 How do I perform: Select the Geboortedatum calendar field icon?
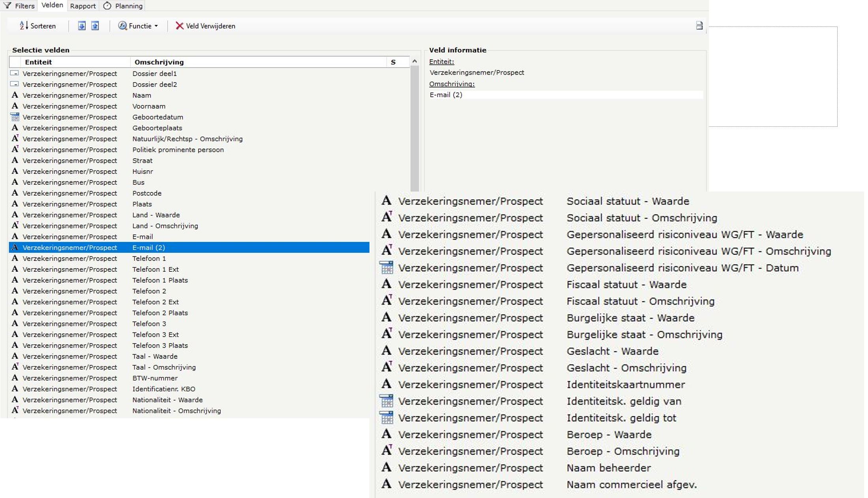[x=15, y=117]
